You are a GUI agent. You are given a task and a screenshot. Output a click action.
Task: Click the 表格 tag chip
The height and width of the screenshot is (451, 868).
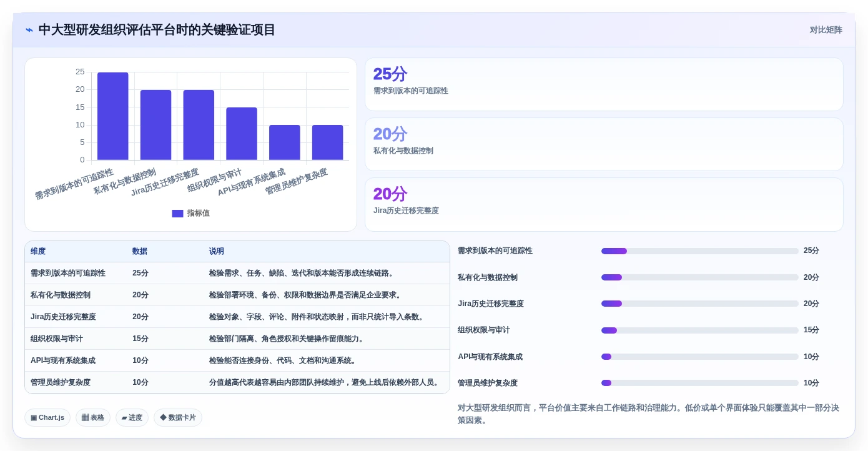point(93,418)
